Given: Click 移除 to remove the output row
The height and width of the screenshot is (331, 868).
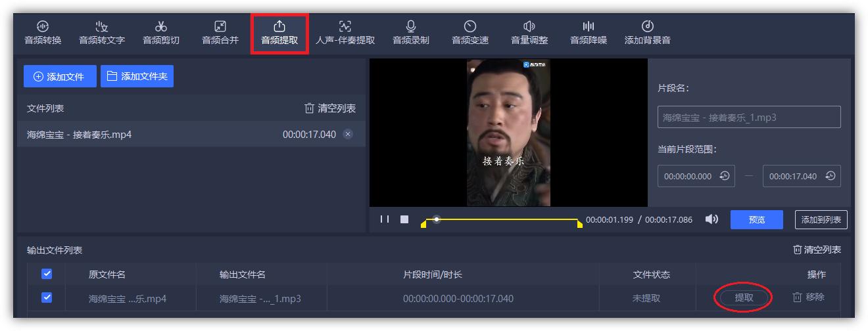Looking at the screenshot, I should pyautogui.click(x=809, y=298).
